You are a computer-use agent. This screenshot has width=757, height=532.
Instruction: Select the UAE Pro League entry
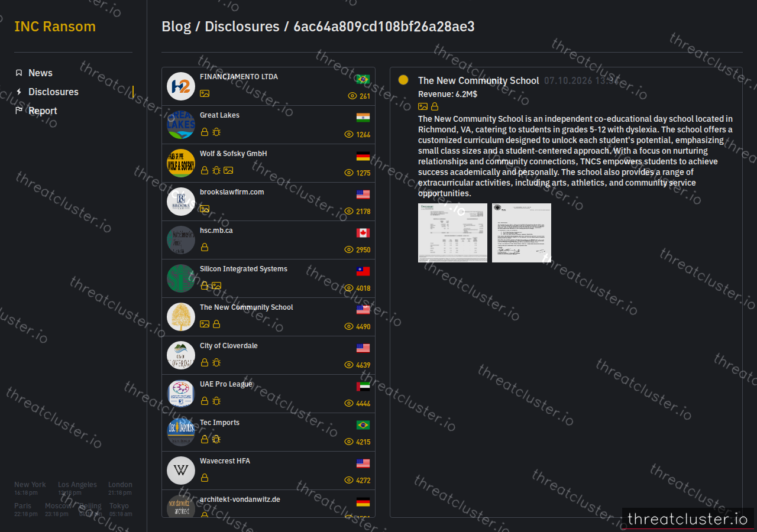point(268,394)
